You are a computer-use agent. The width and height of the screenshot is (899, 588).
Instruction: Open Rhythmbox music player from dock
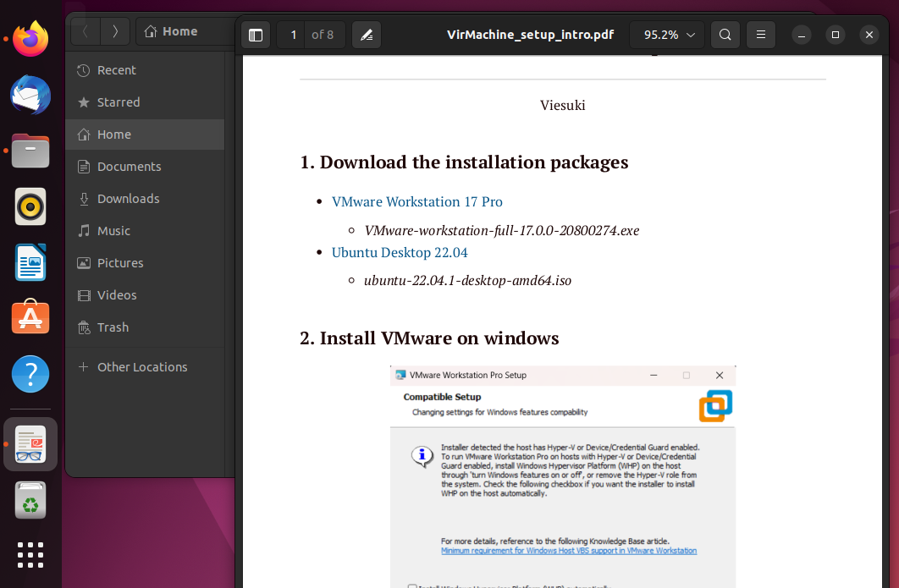pos(30,206)
